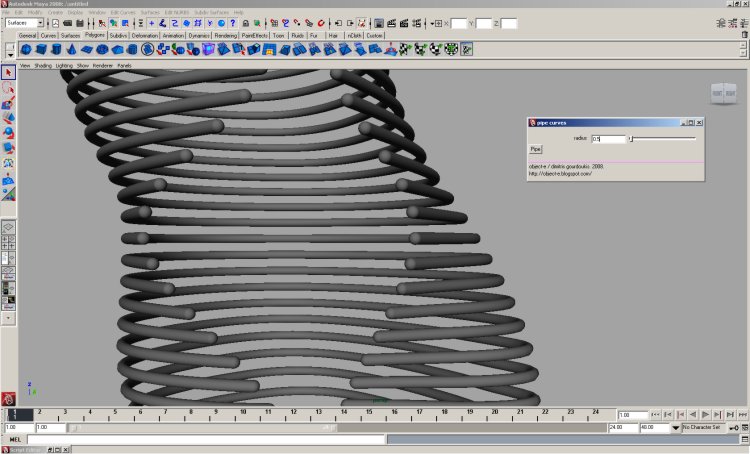750x454 pixels.
Task: Create a polygon cube from the shelf
Action: tap(41, 49)
